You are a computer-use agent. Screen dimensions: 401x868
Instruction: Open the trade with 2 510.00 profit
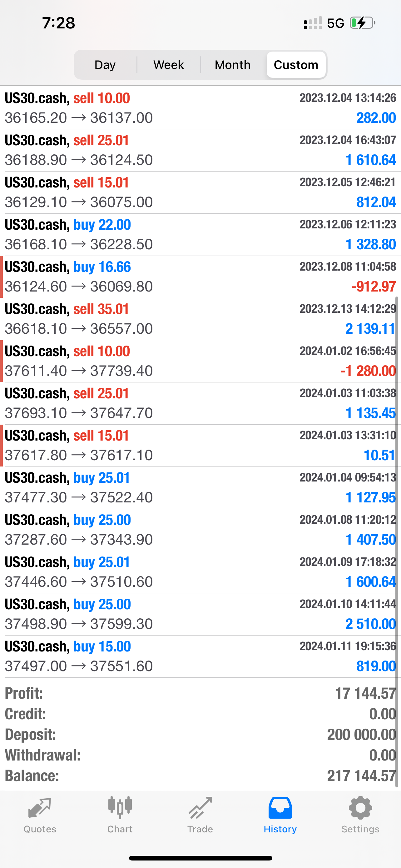200,614
